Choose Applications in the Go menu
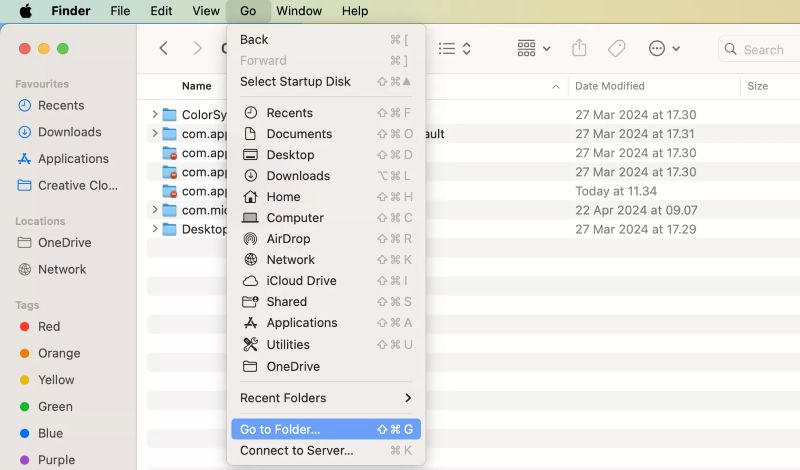The height and width of the screenshot is (470, 800). [326, 323]
